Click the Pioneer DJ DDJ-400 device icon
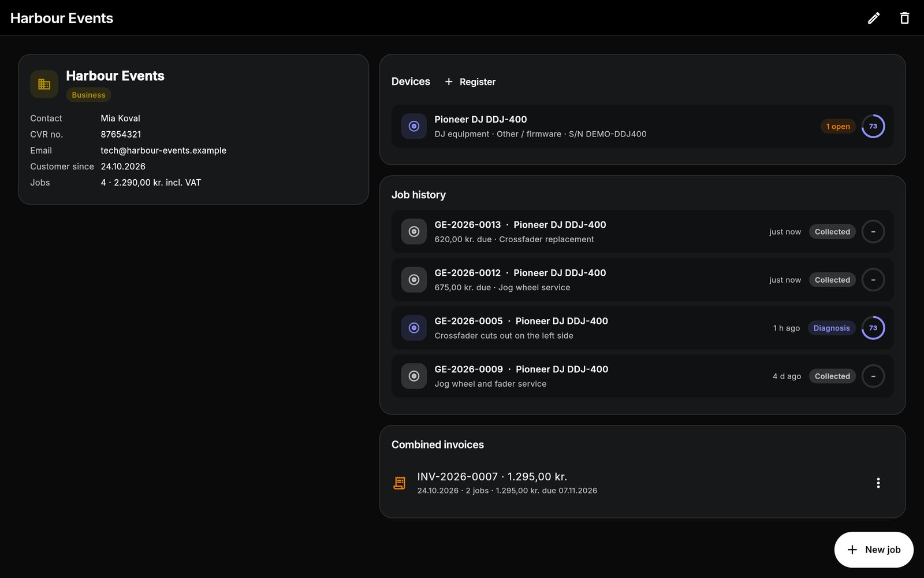The image size is (924, 578). coord(414,126)
